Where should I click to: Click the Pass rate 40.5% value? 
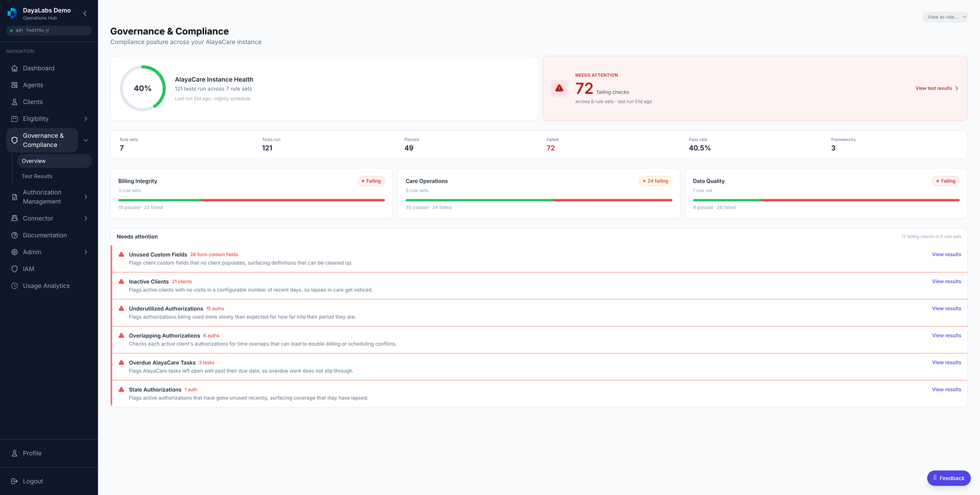point(700,148)
